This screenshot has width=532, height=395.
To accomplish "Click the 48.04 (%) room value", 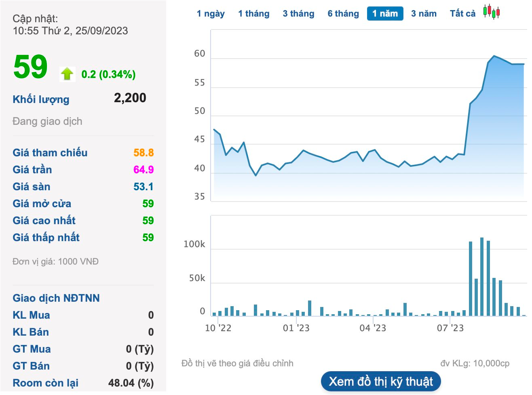I will pyautogui.click(x=131, y=383).
